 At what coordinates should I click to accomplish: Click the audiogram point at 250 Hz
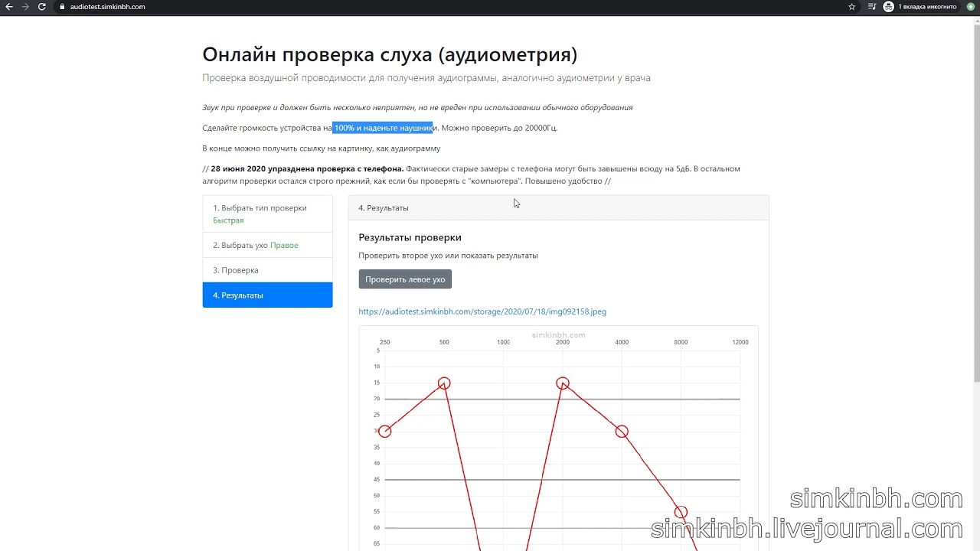tap(385, 432)
